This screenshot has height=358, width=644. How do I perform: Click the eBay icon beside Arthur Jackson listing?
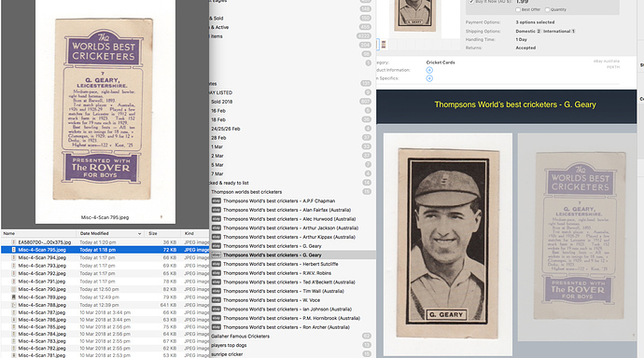point(216,228)
